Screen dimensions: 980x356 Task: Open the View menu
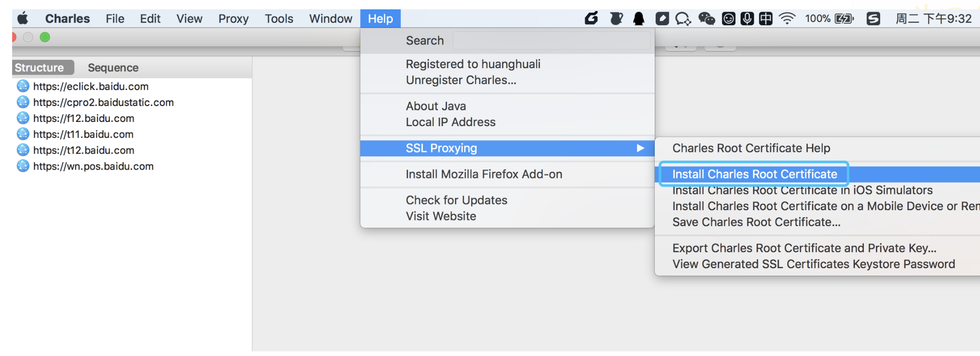189,19
